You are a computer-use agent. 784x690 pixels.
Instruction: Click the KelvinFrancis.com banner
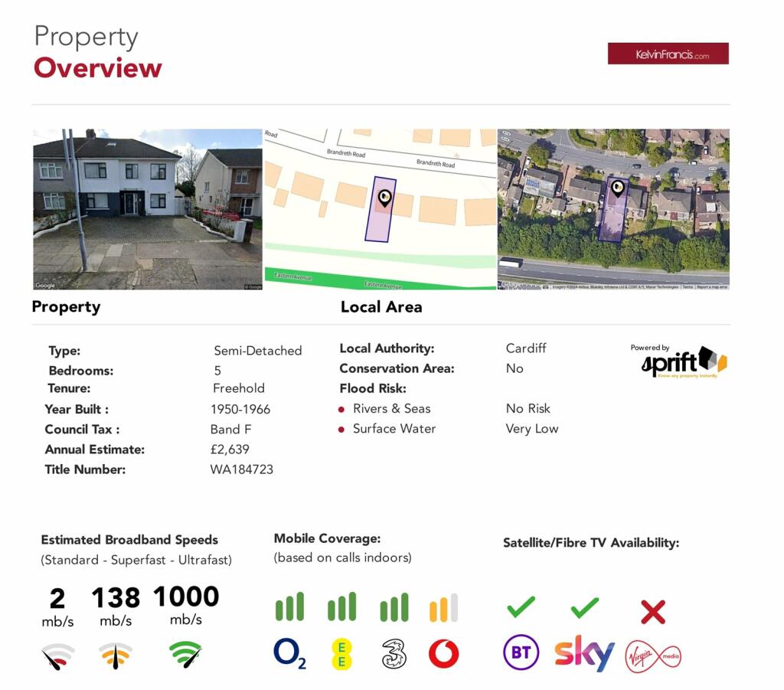pyautogui.click(x=668, y=54)
